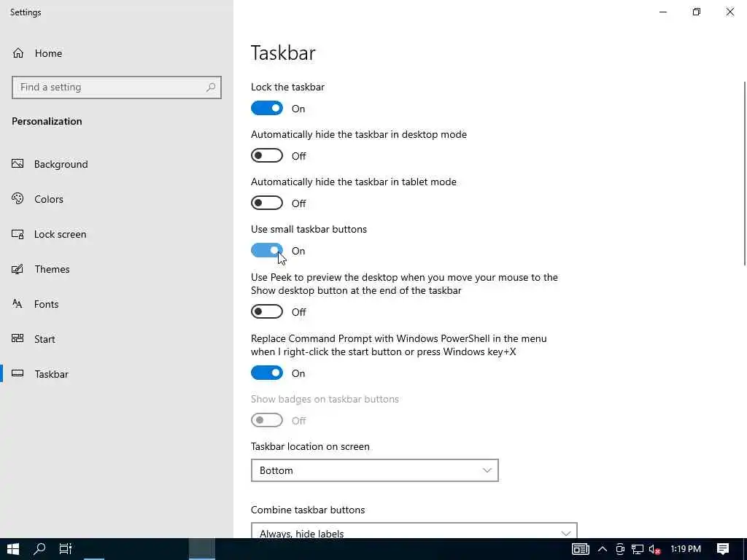The height and width of the screenshot is (560, 747).
Task: Click the Settings page vertical scrollbar
Action: [744, 174]
